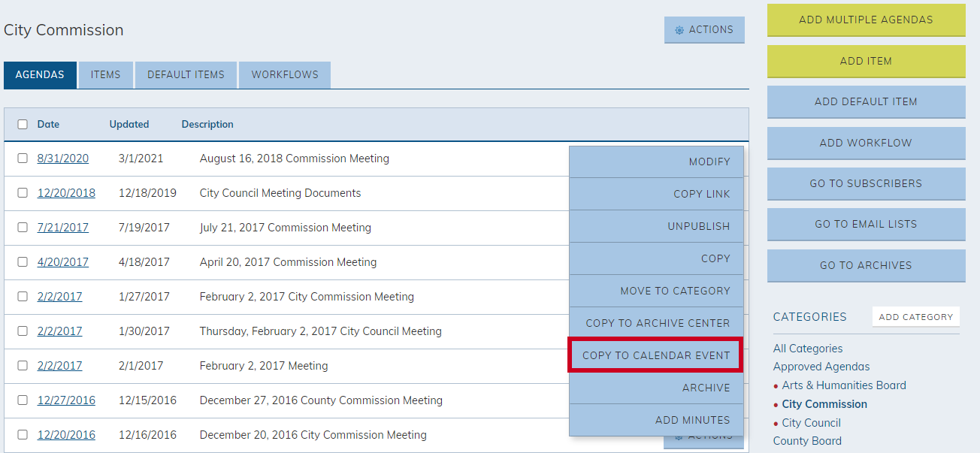Open Approved Agendas category
Image resolution: width=980 pixels, height=453 pixels.
pyautogui.click(x=821, y=367)
